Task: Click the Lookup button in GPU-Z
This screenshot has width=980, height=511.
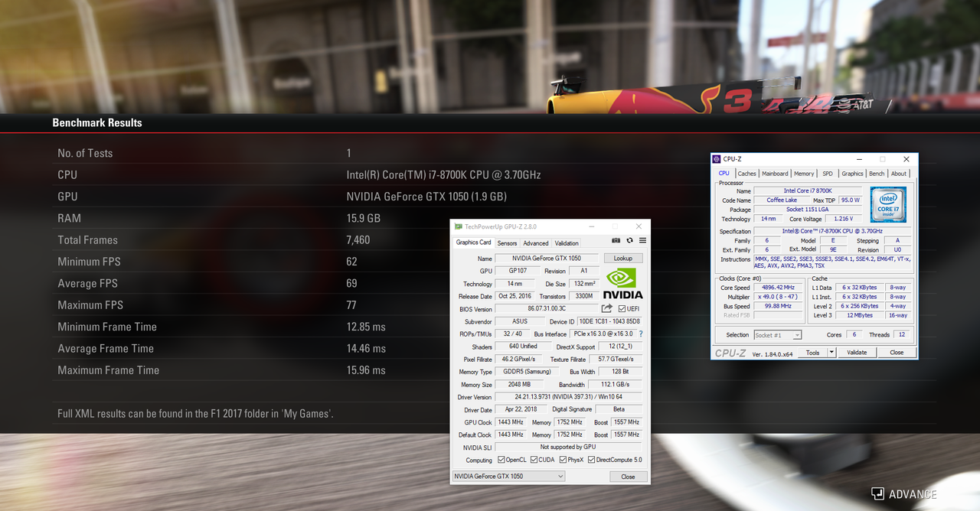Action: 623,259
